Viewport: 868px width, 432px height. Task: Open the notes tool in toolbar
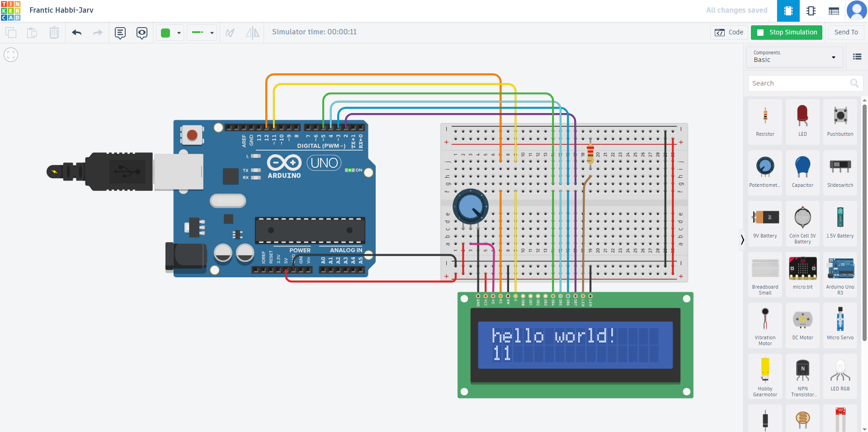point(120,33)
